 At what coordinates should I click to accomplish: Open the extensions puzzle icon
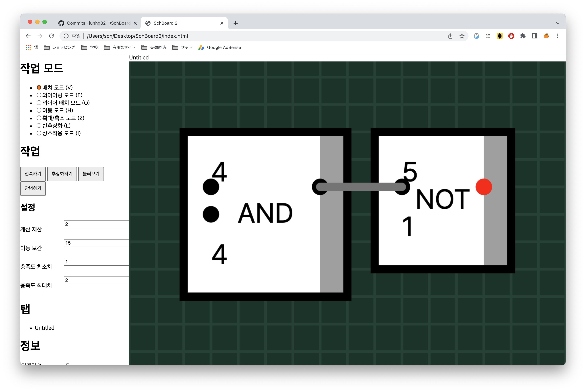(x=523, y=36)
